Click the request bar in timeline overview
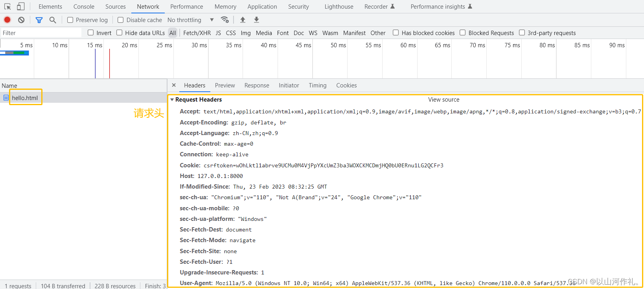644x289 pixels. click(x=15, y=53)
